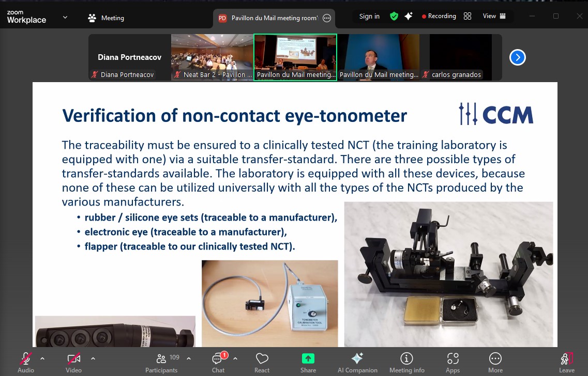Open the Apps panel
This screenshot has height=376, width=588.
pos(453,362)
